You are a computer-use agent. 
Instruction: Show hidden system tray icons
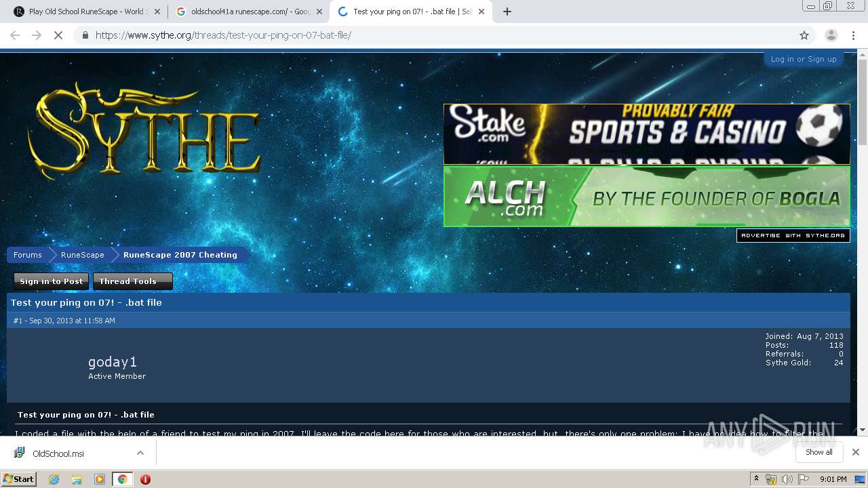click(757, 479)
